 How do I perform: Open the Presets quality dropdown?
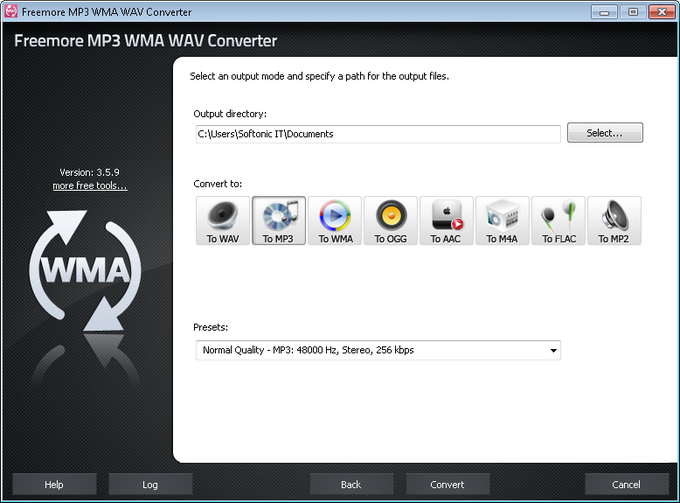click(x=378, y=350)
